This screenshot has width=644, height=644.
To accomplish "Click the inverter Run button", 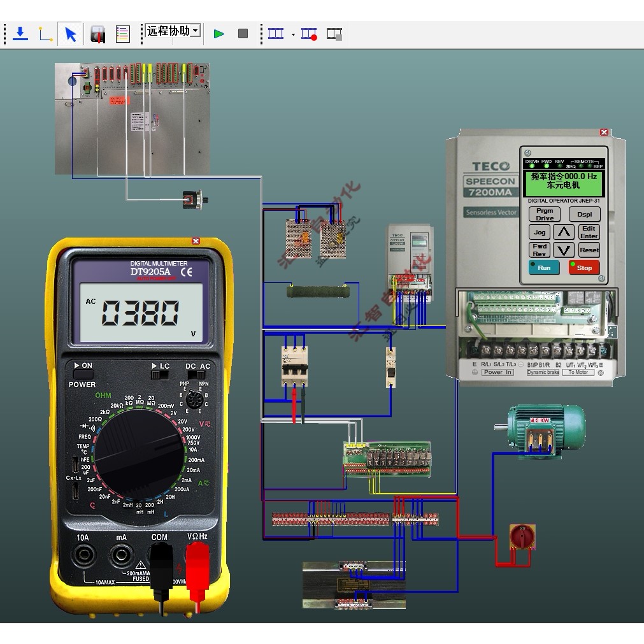I will coord(544,268).
